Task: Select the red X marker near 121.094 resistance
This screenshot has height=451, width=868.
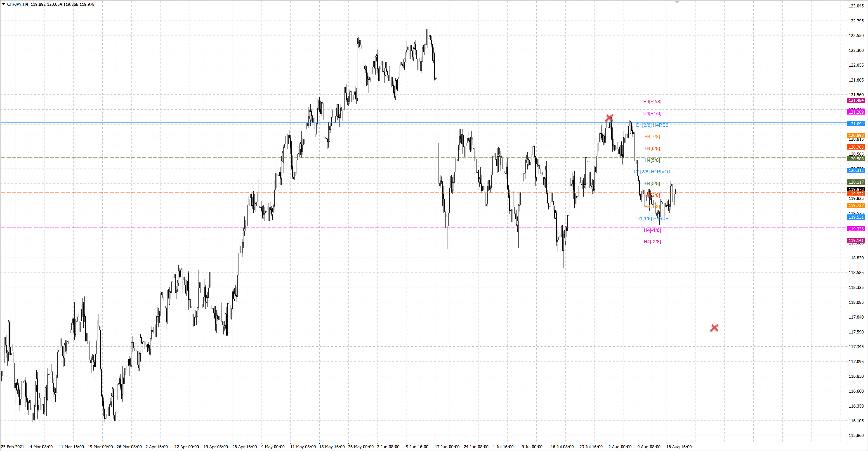Action: point(609,118)
